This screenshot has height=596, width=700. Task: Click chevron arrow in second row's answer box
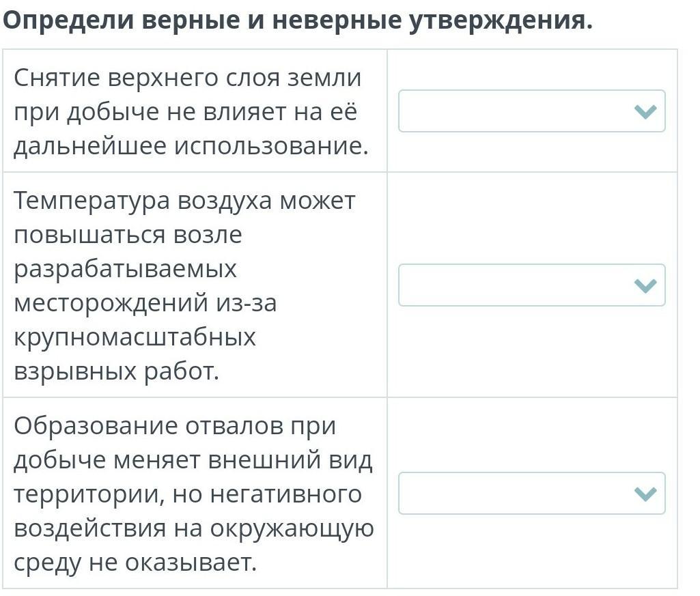(645, 286)
